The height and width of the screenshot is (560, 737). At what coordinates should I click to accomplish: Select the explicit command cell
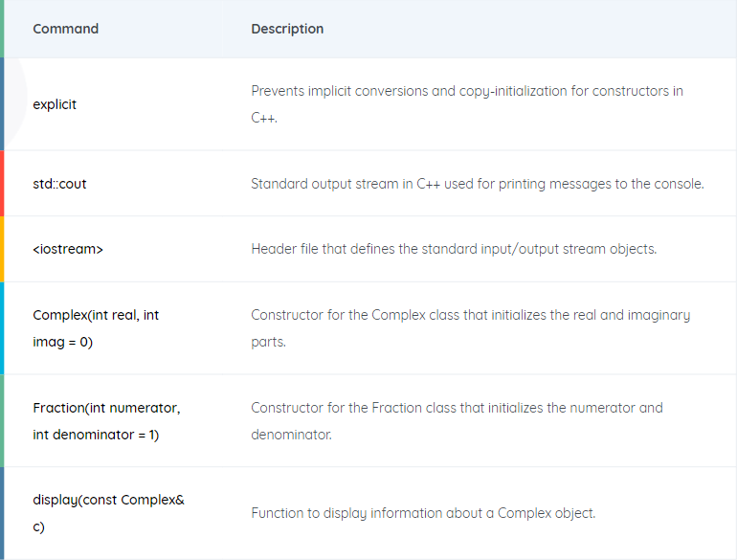coord(55,104)
